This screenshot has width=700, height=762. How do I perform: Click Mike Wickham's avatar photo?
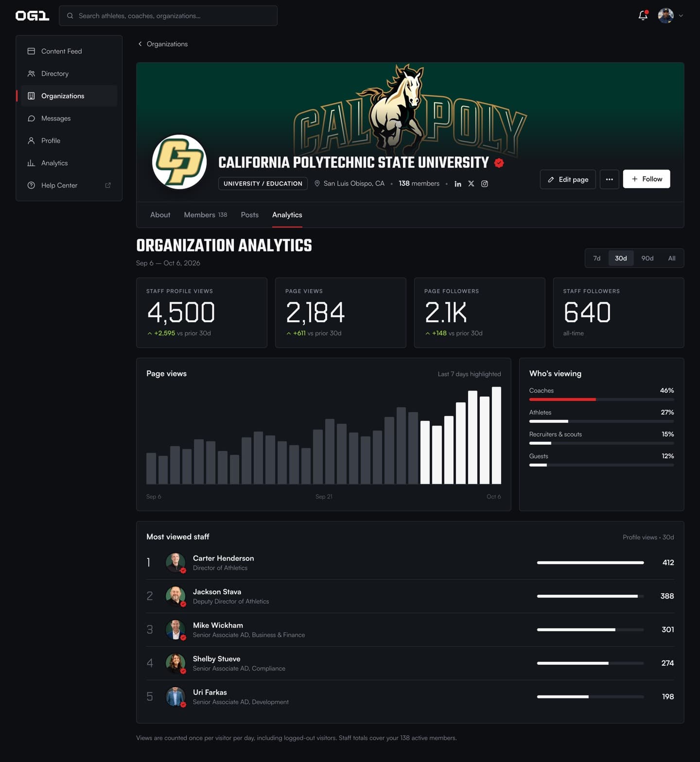(175, 630)
